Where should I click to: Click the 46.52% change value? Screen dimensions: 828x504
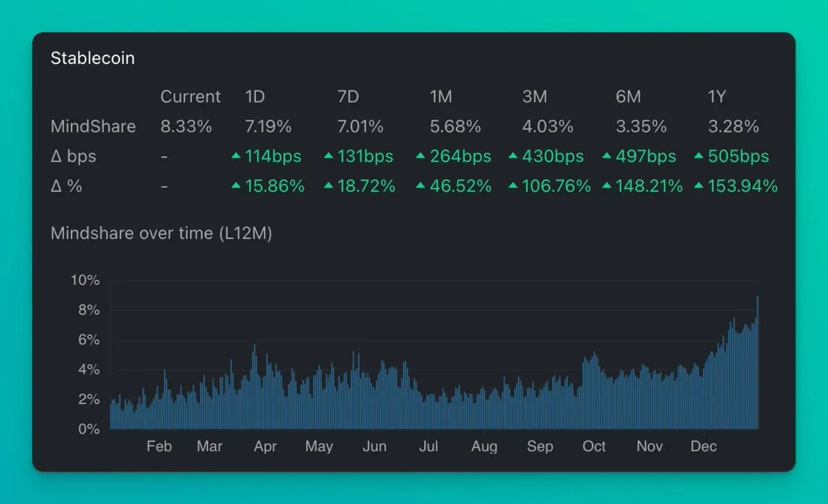460,186
